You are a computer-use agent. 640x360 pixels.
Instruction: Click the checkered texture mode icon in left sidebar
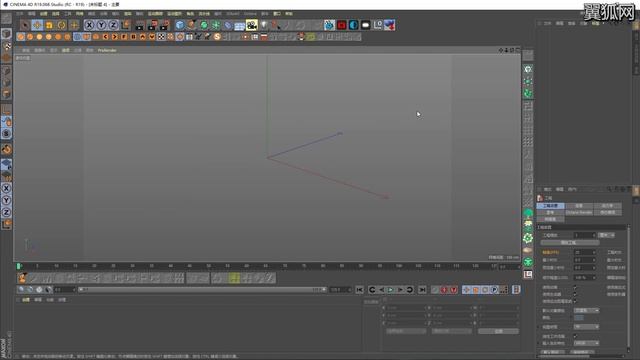(6, 45)
